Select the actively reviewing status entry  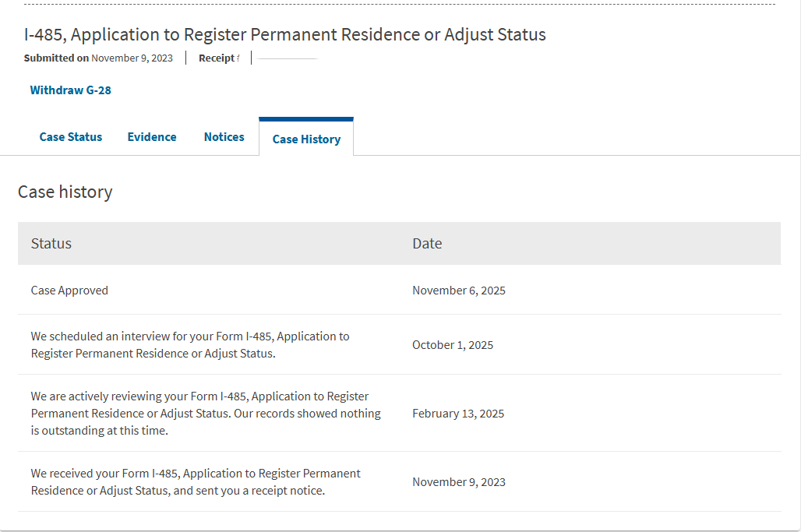206,413
